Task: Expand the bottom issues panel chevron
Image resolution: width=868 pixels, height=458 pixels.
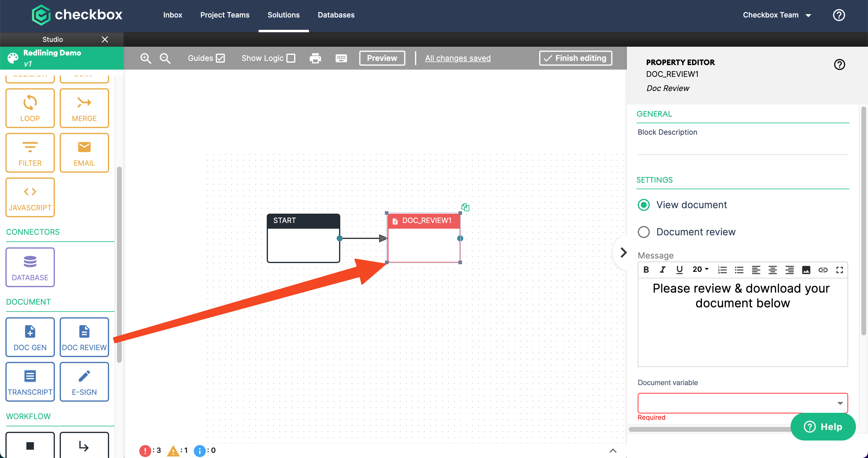Action: coord(613,450)
